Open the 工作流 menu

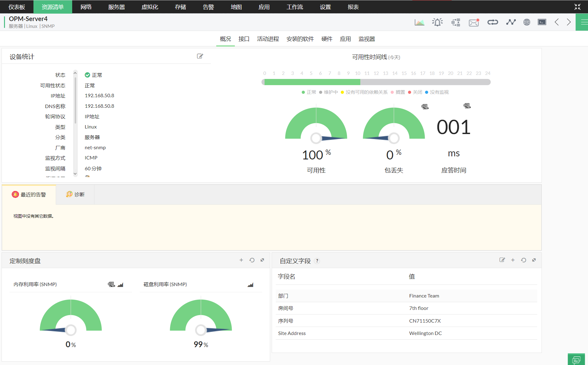click(295, 7)
